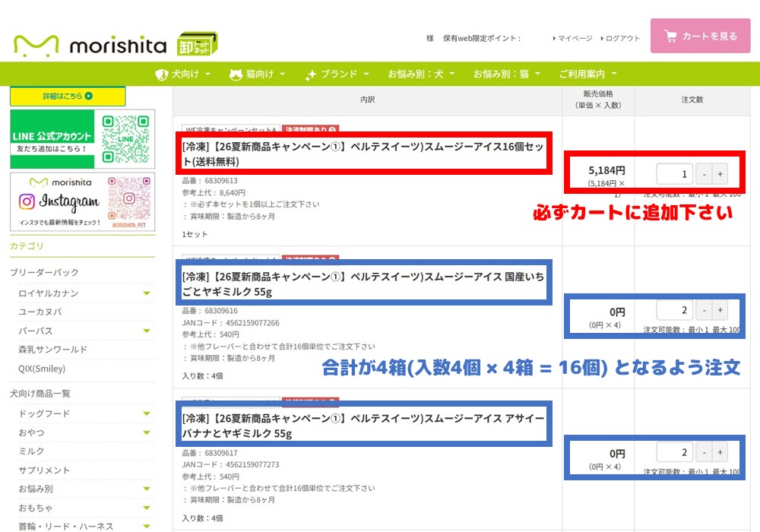Click the yellow 詳細はこちら button

(68, 96)
